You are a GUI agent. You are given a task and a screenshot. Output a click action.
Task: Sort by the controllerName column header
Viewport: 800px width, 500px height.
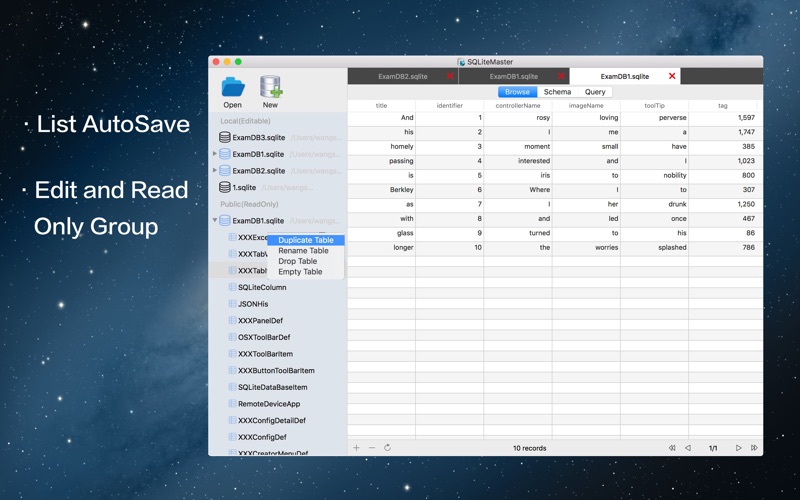(518, 106)
